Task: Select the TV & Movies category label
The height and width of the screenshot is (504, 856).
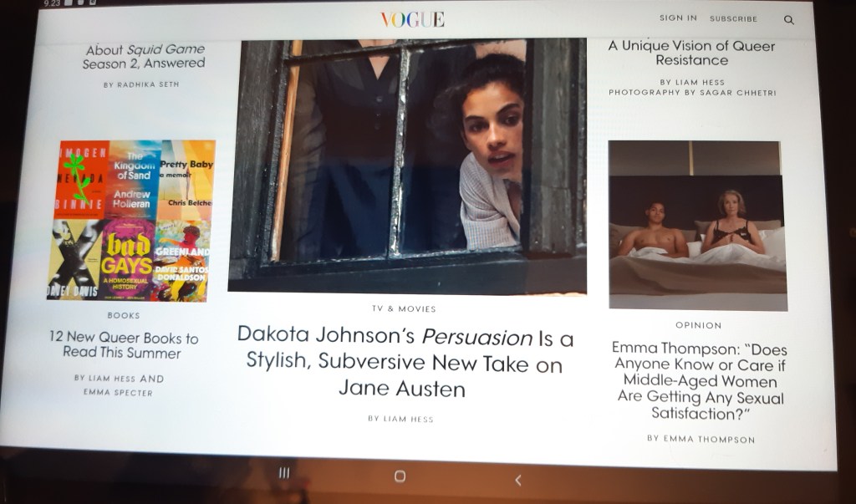Action: click(404, 308)
